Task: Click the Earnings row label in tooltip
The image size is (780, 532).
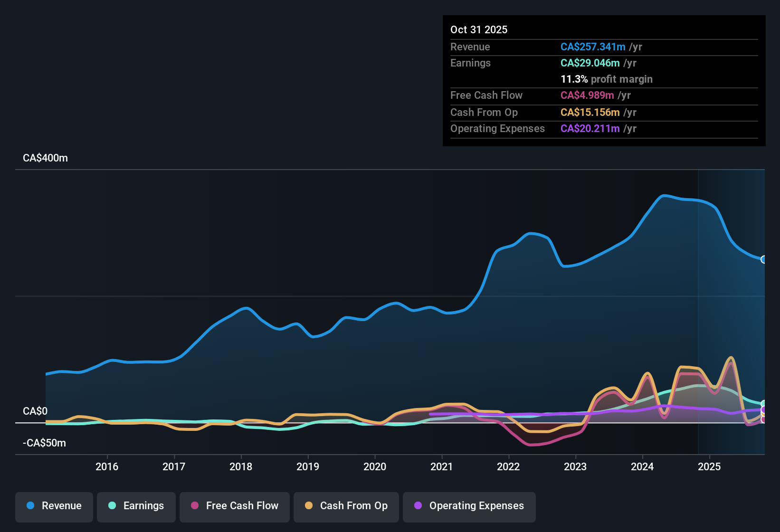Action: 470,63
